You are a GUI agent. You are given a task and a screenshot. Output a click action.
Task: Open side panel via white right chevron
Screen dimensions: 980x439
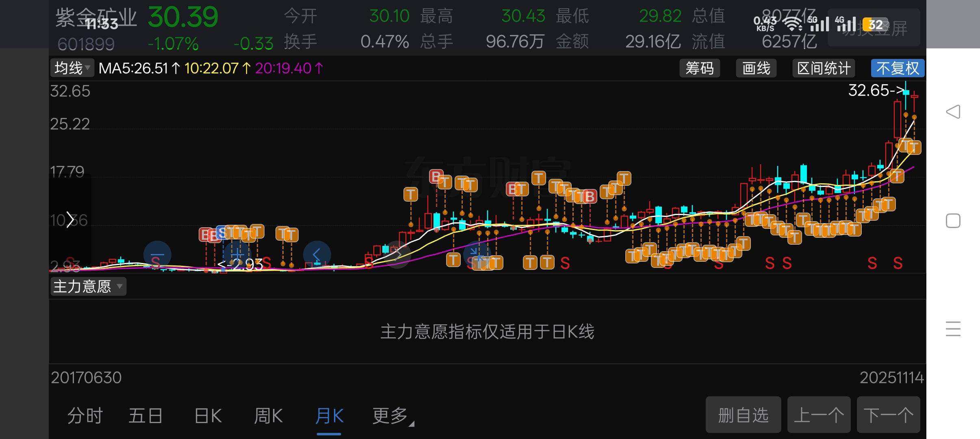coord(70,219)
